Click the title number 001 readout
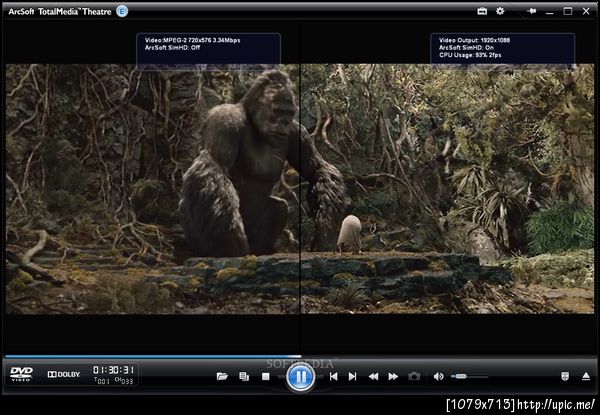 click(102, 381)
